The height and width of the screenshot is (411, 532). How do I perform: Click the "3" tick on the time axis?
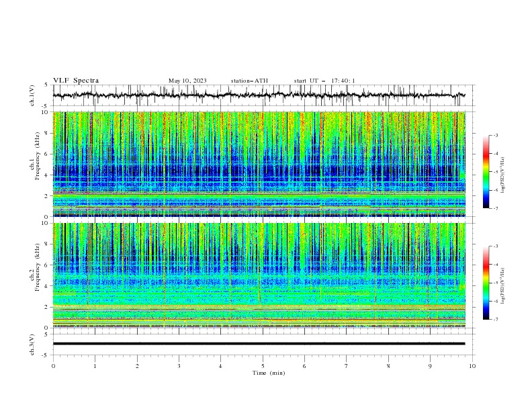(179, 366)
